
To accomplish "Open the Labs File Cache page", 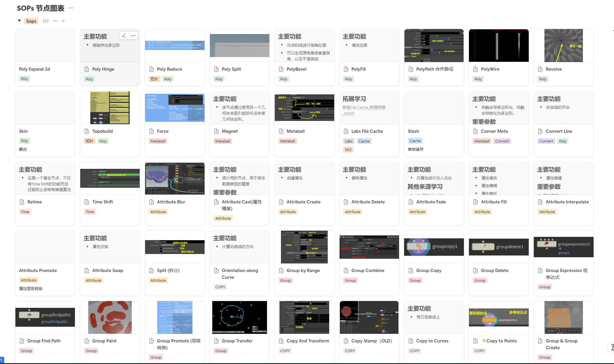I will coord(367,131).
